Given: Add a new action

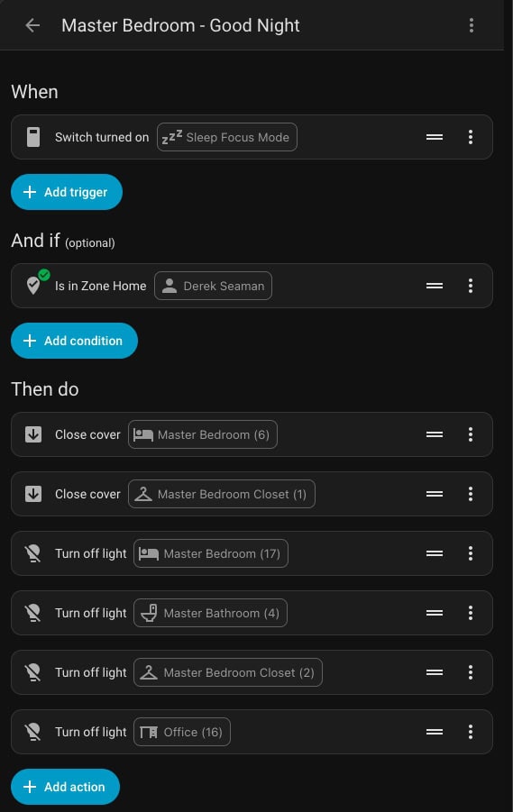Looking at the screenshot, I should tap(65, 787).
